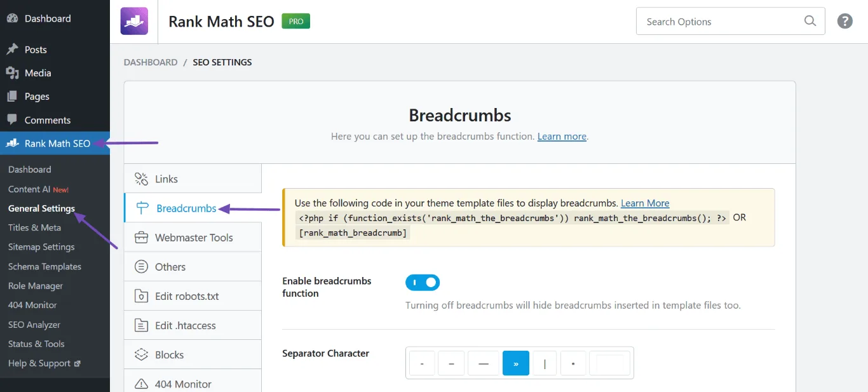Open Status & Tools submenu item

point(36,344)
